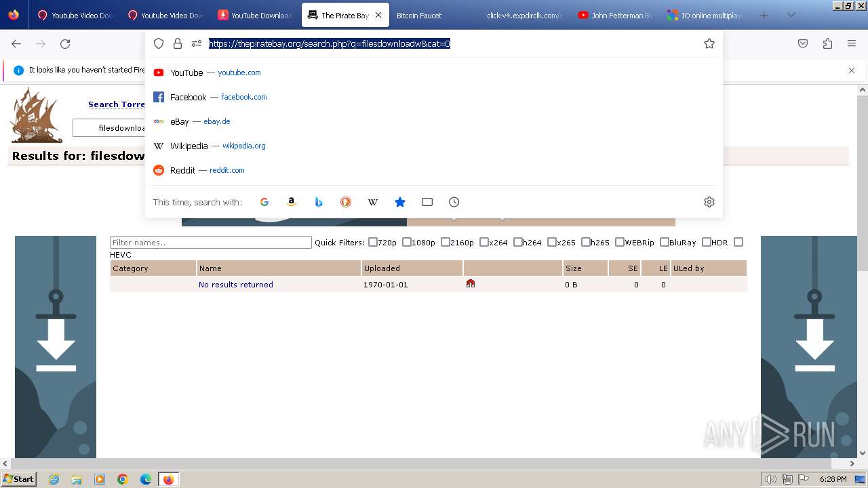The height and width of the screenshot is (488, 868).
Task: Enable the 2160p quick filter
Action: click(x=446, y=242)
